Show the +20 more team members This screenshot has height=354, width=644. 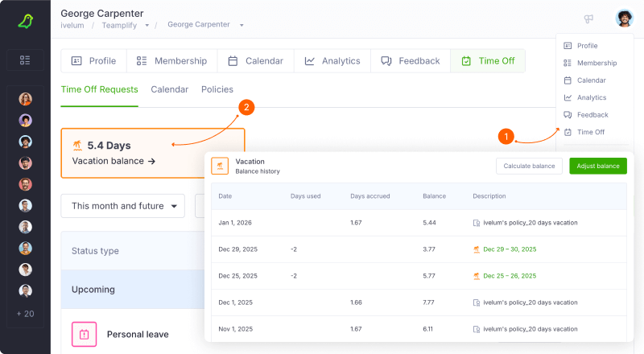click(26, 313)
